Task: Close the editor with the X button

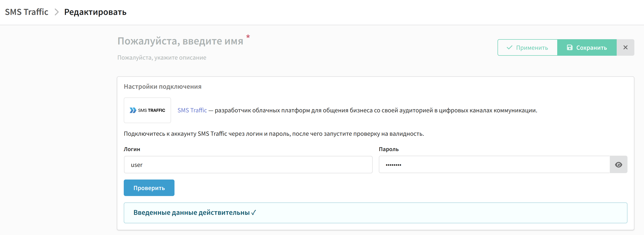Action: tap(625, 47)
